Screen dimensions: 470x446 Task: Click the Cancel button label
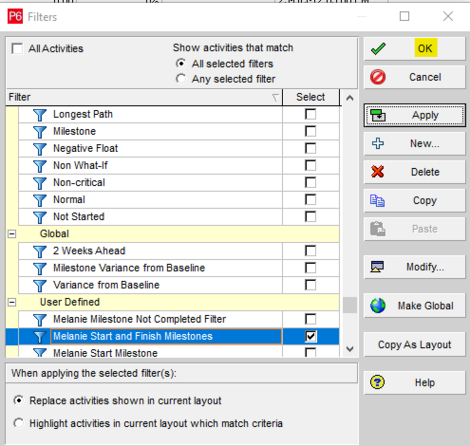click(425, 77)
